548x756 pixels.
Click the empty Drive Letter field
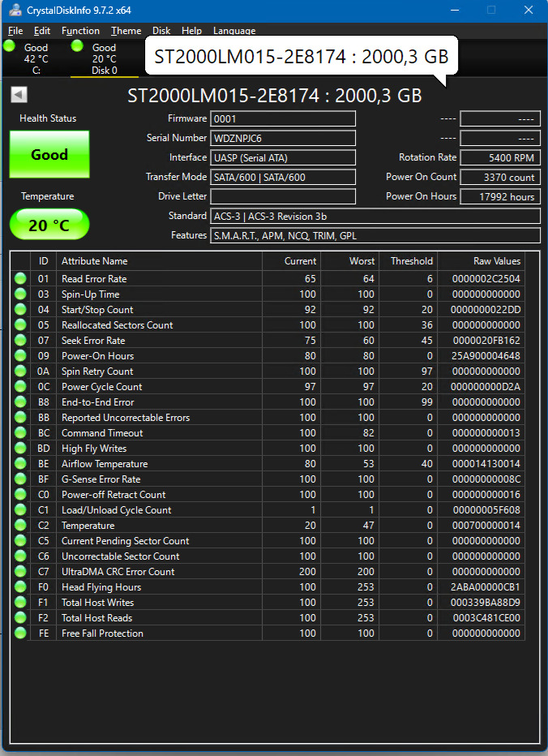click(x=283, y=196)
